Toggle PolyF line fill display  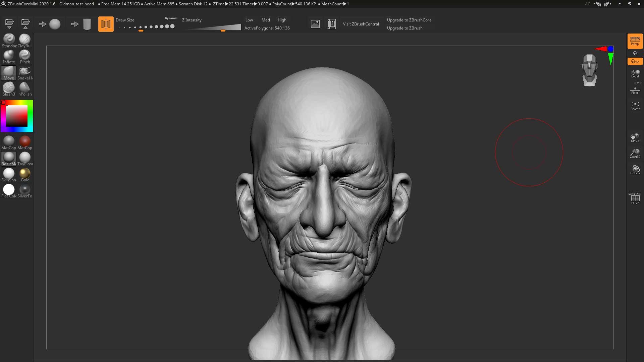coord(635,198)
